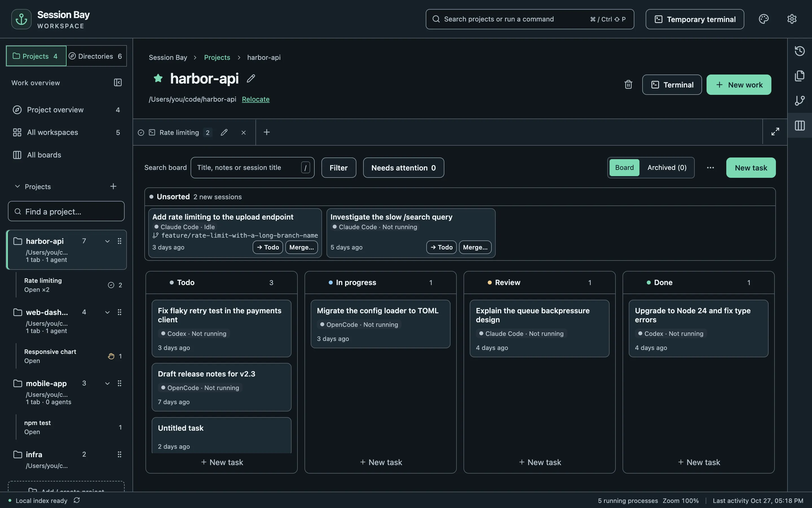Click the star favorite icon for harbor-api
This screenshot has width=812, height=508.
tap(158, 78)
